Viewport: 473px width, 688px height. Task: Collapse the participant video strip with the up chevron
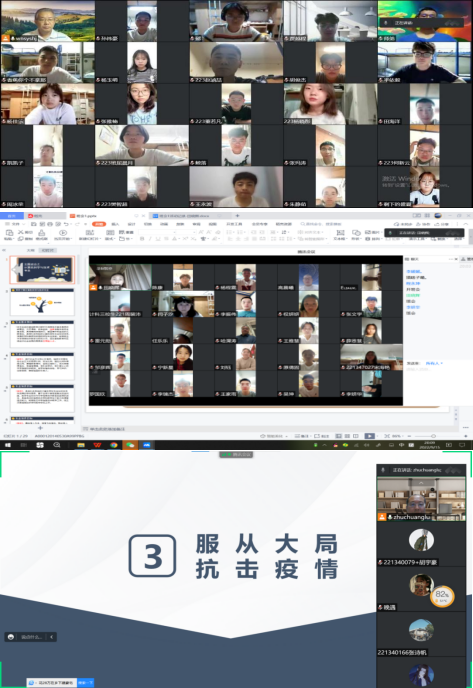click(421, 483)
